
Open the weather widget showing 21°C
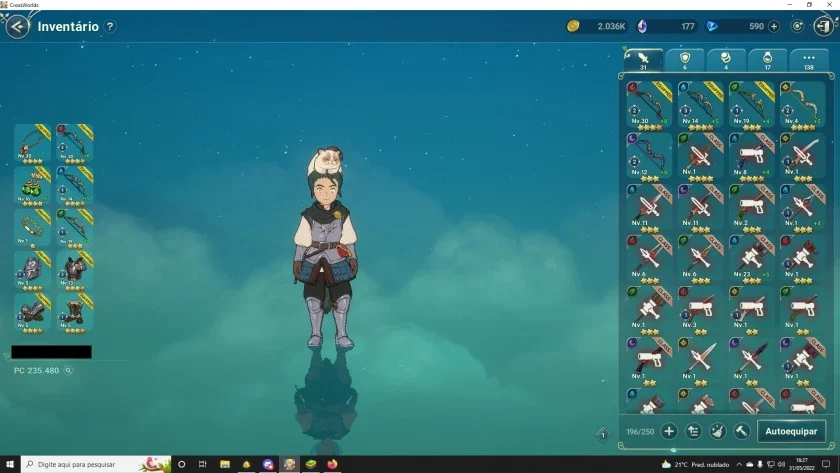point(695,464)
